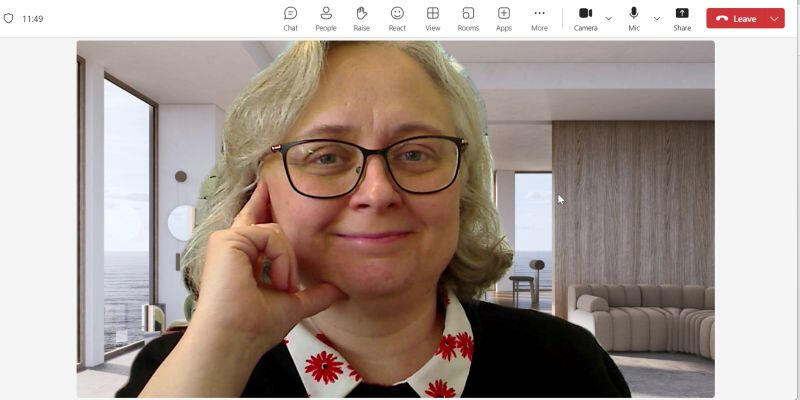Share your screen content

(x=682, y=19)
